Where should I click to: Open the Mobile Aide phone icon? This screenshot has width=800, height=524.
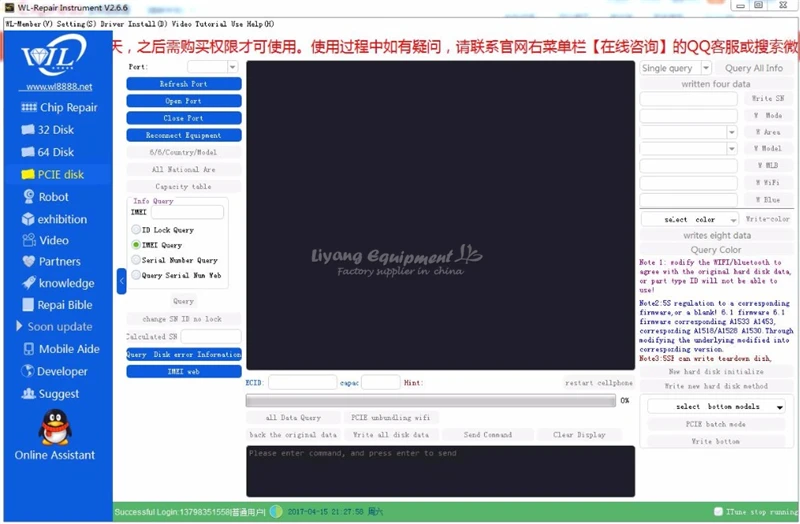pyautogui.click(x=29, y=349)
